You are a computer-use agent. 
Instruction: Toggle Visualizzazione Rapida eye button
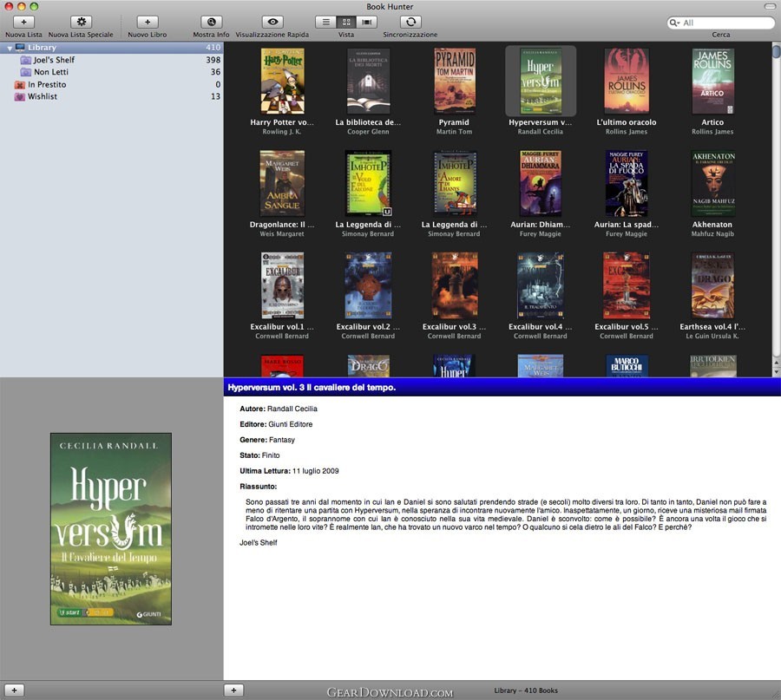(272, 22)
